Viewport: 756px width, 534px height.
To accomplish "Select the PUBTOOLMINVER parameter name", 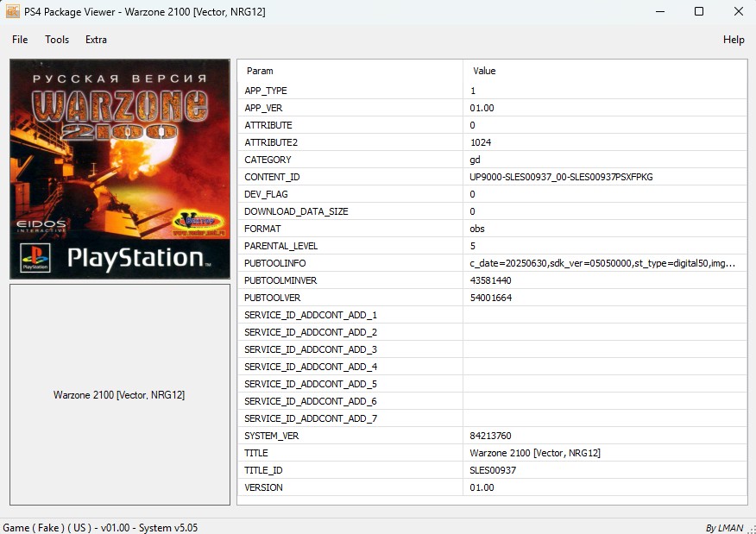I will 280,280.
